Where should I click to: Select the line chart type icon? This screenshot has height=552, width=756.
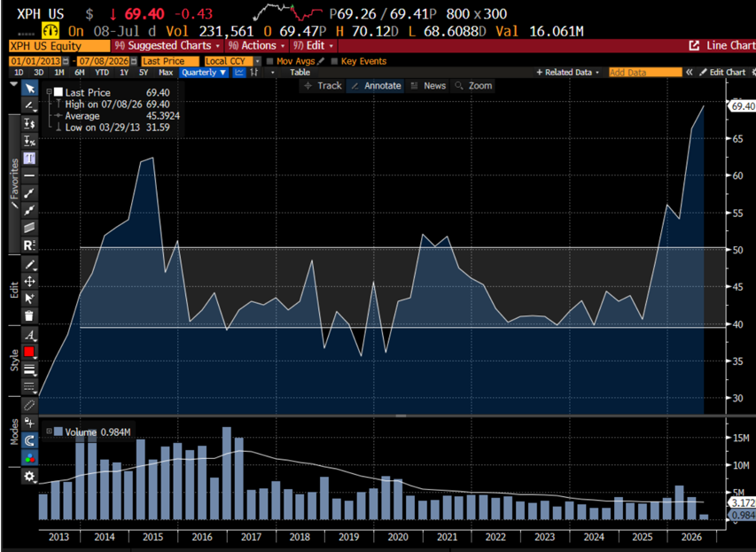point(238,73)
